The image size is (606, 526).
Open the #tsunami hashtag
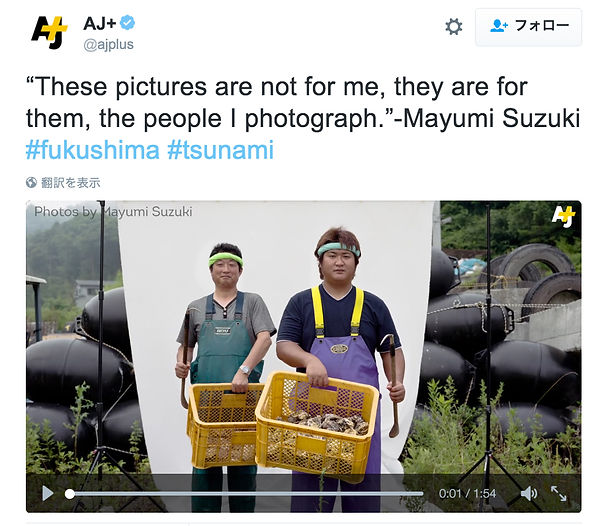[221, 150]
